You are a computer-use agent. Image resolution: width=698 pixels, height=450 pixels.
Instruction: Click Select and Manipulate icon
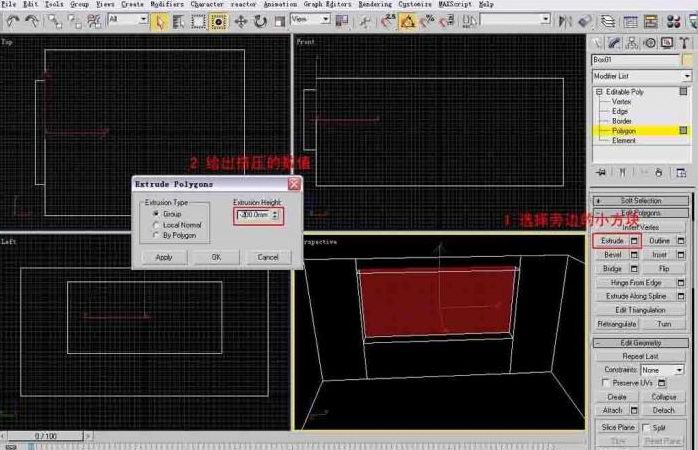[x=365, y=21]
